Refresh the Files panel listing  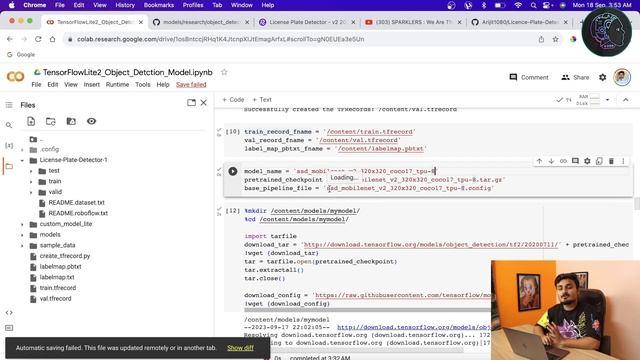pos(51,121)
